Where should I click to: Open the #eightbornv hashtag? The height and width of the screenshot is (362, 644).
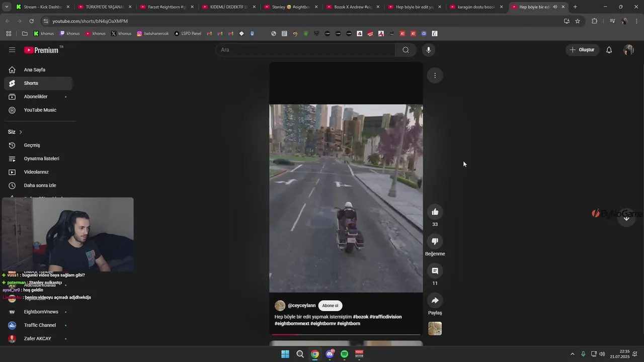323,324
